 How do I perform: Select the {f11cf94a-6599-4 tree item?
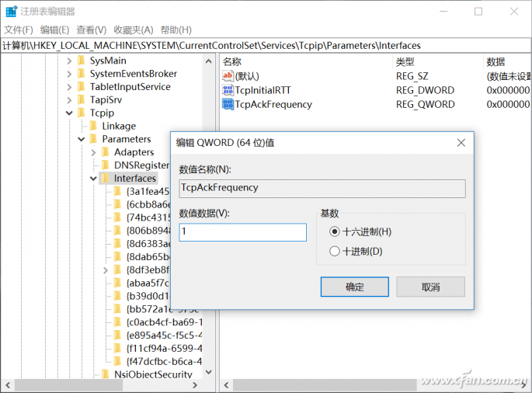(x=164, y=348)
